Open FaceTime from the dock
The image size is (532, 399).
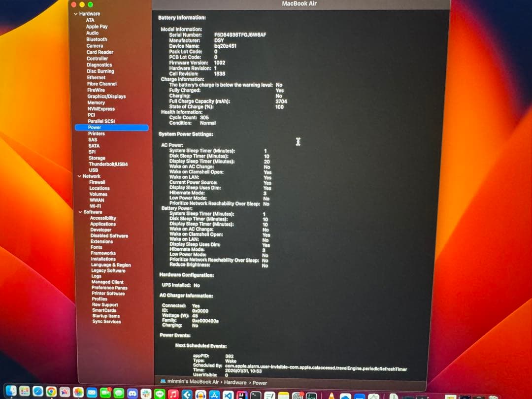[x=105, y=393]
